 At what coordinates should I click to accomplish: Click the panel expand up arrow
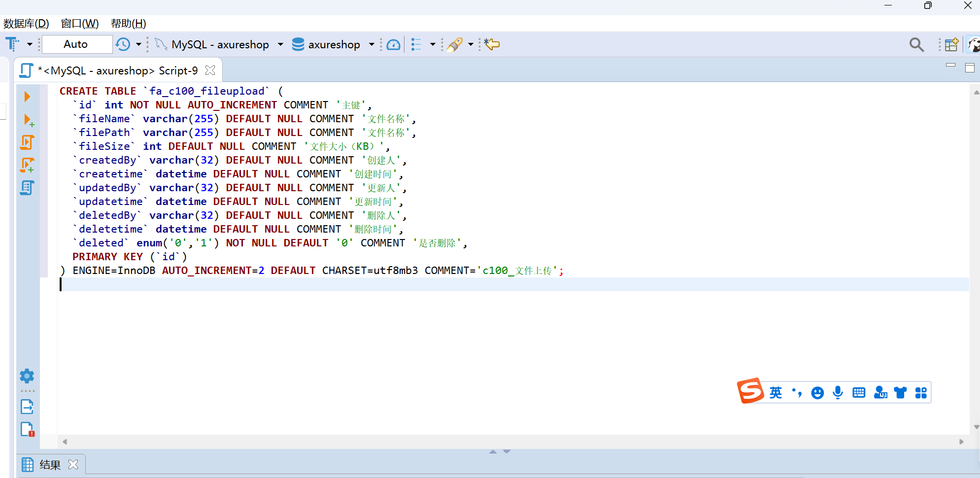(x=493, y=451)
